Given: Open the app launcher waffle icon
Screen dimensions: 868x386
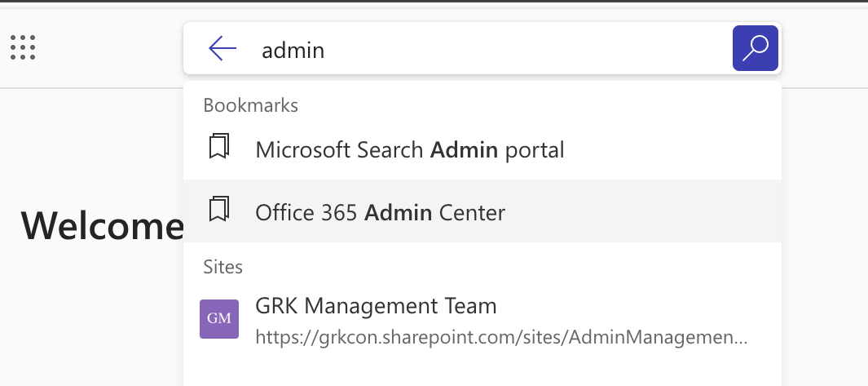Looking at the screenshot, I should (x=23, y=47).
